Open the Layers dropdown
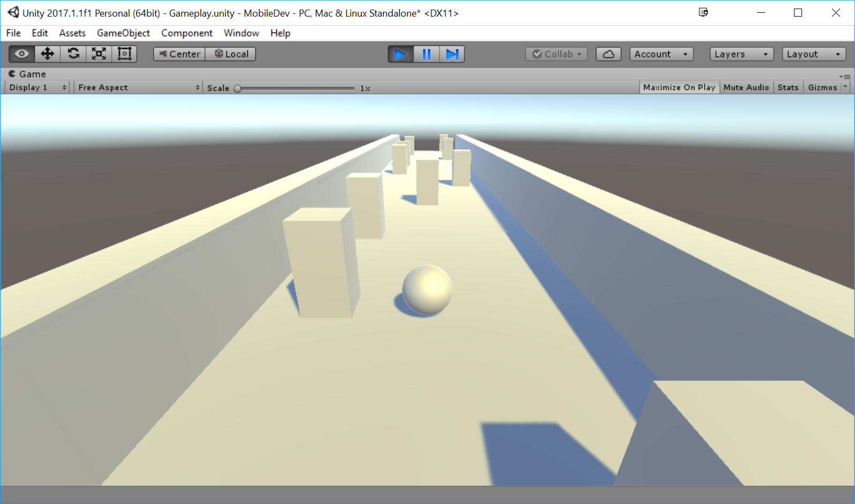The height and width of the screenshot is (504, 855). (741, 54)
